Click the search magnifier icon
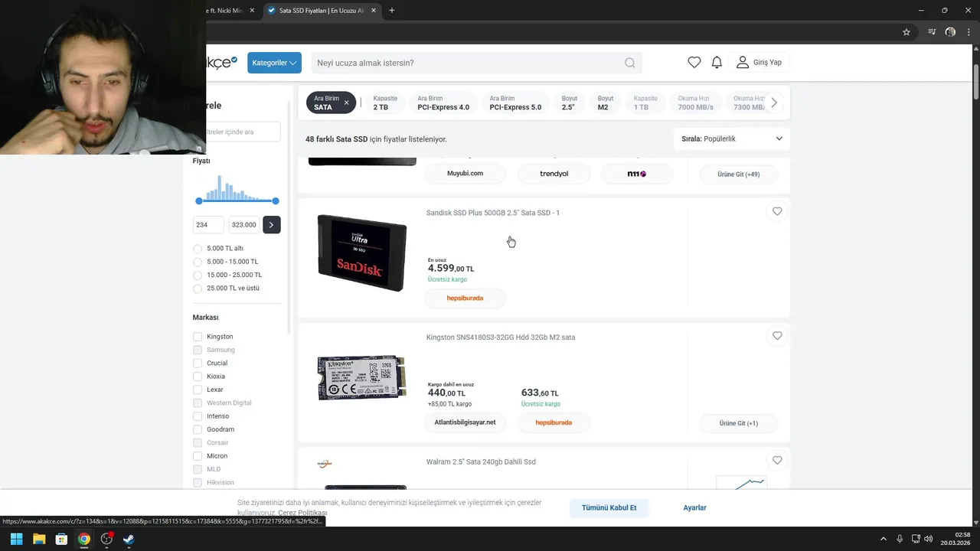This screenshot has height=551, width=980. click(x=629, y=63)
